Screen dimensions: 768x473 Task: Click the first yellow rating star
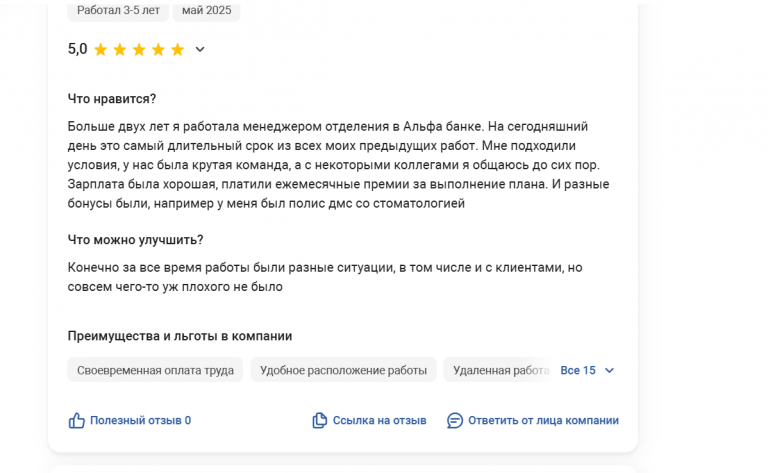point(100,49)
